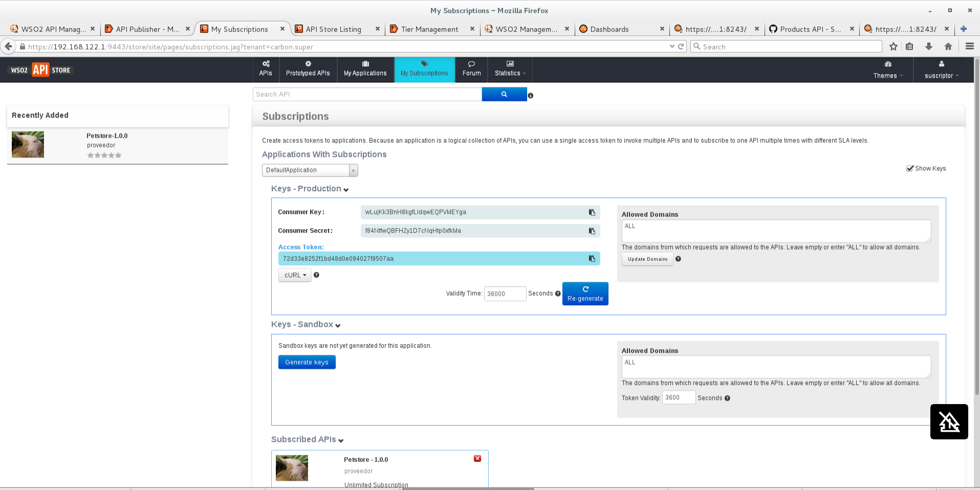Copy the Access Token value
The height and width of the screenshot is (490, 980).
(x=592, y=259)
